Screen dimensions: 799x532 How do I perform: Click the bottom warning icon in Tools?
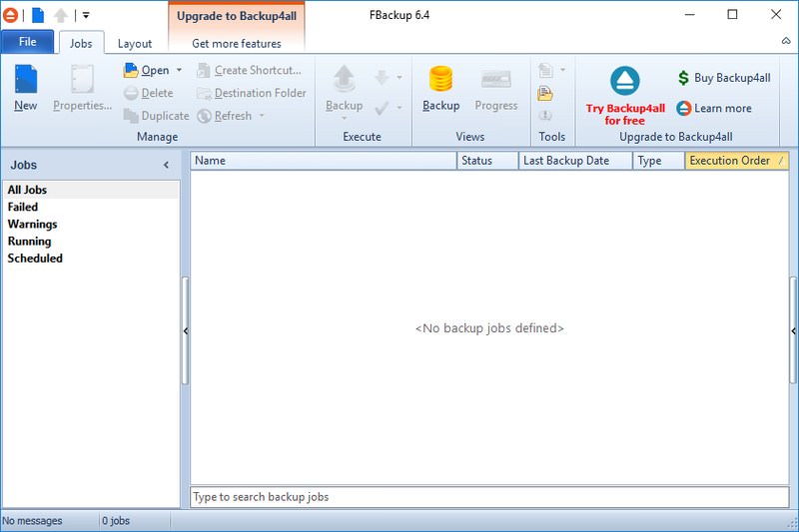[x=545, y=116]
